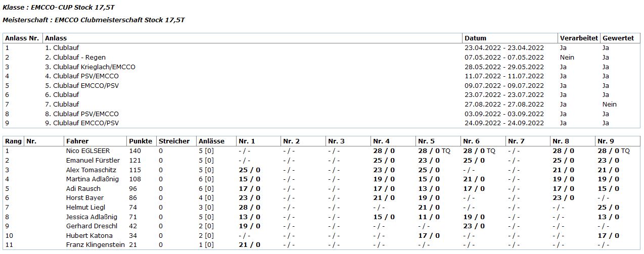Click the 'Fahrer' column header

point(77,141)
